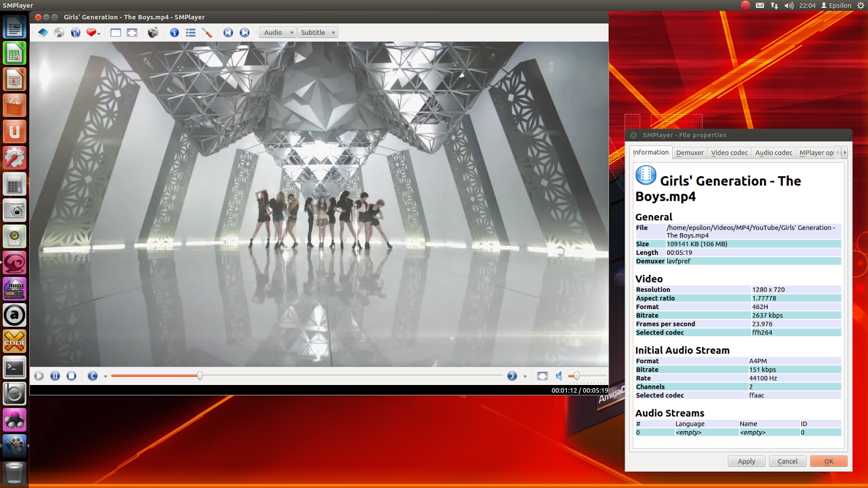Click the video playback area
The width and height of the screenshot is (868, 488).
click(319, 204)
